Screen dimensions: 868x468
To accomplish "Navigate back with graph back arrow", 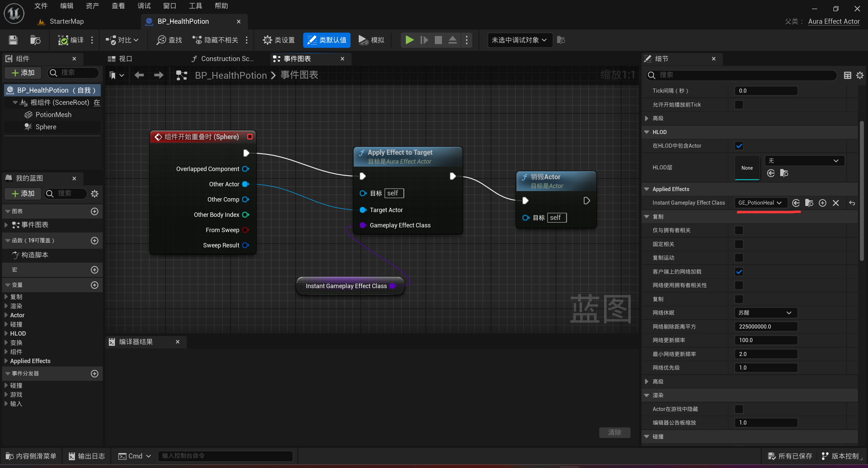I will tap(139, 75).
